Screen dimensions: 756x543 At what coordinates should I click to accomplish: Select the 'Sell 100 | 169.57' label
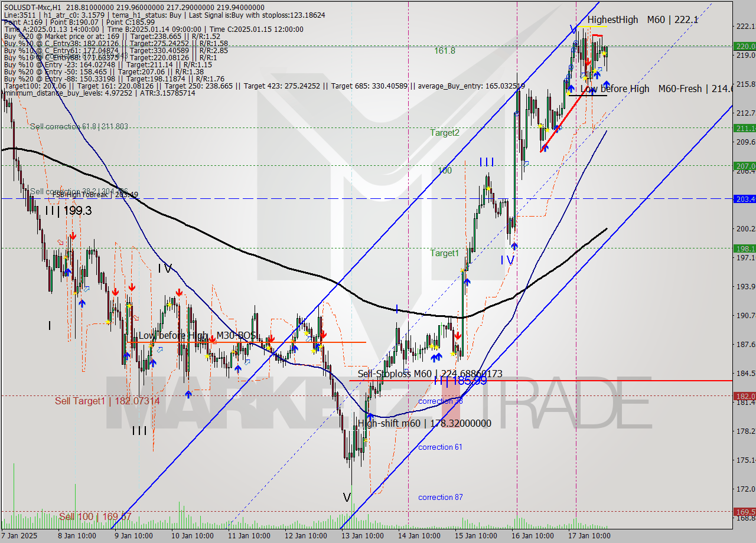(x=94, y=517)
